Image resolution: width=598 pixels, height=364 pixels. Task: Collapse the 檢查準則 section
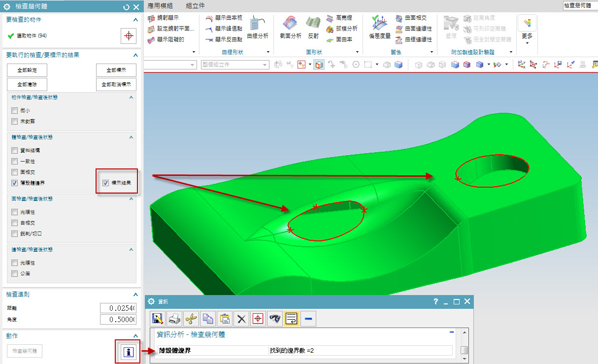tap(135, 295)
